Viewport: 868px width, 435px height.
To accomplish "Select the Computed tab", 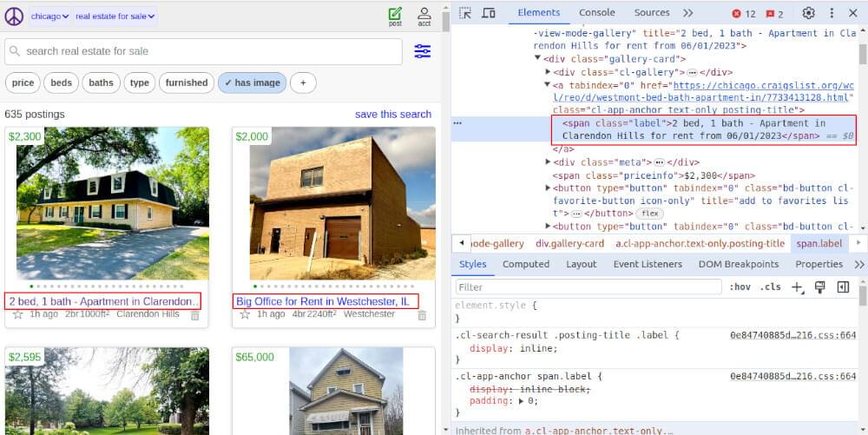I will [x=526, y=265].
